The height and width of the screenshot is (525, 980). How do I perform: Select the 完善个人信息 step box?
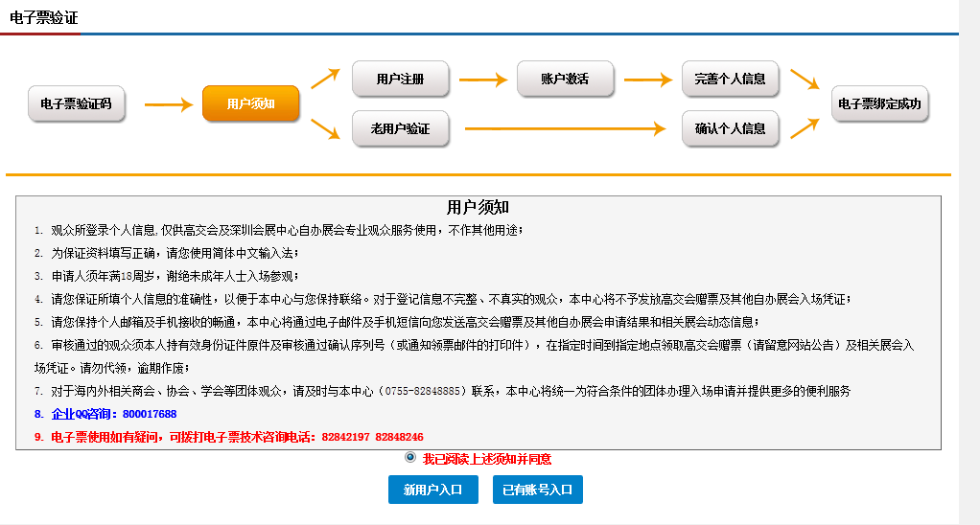(x=730, y=79)
